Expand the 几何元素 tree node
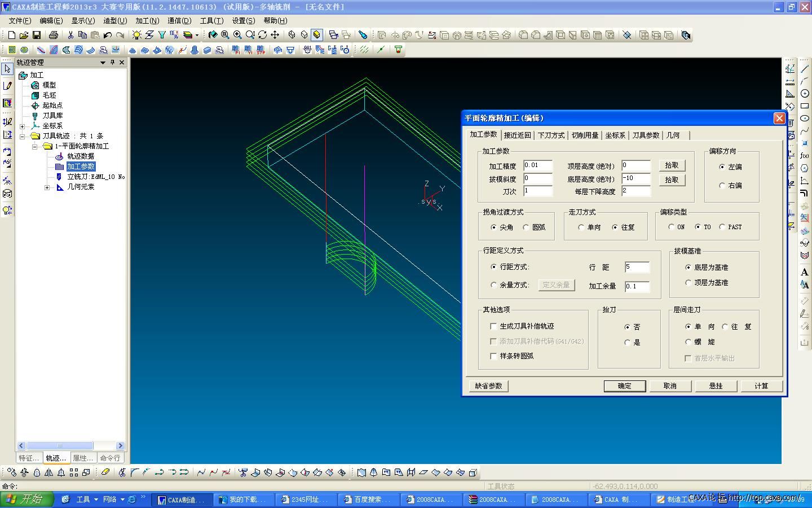This screenshot has width=812, height=508. click(x=47, y=187)
